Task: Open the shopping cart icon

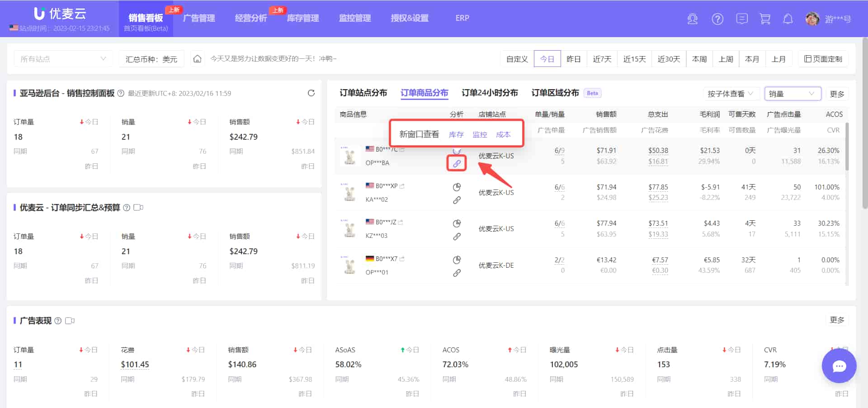Action: click(x=765, y=19)
